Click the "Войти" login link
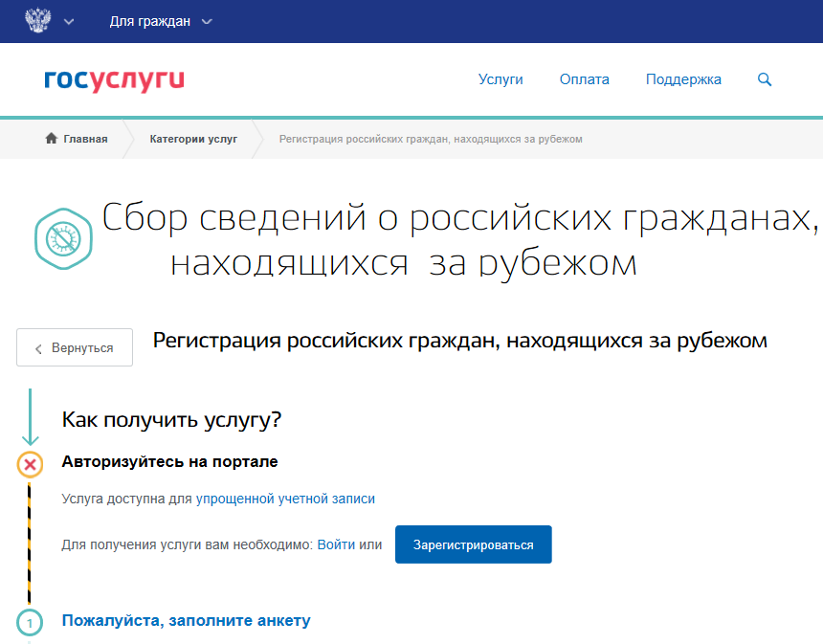Image resolution: width=823 pixels, height=644 pixels. click(336, 544)
